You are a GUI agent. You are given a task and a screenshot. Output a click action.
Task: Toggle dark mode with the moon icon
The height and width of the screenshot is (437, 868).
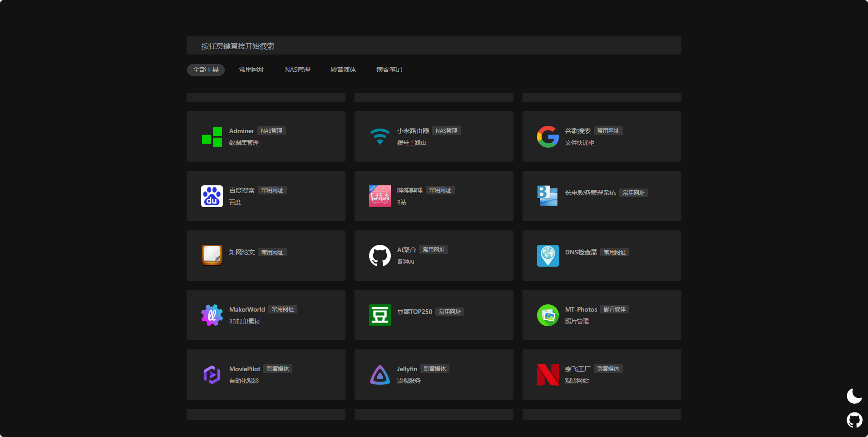tap(854, 396)
